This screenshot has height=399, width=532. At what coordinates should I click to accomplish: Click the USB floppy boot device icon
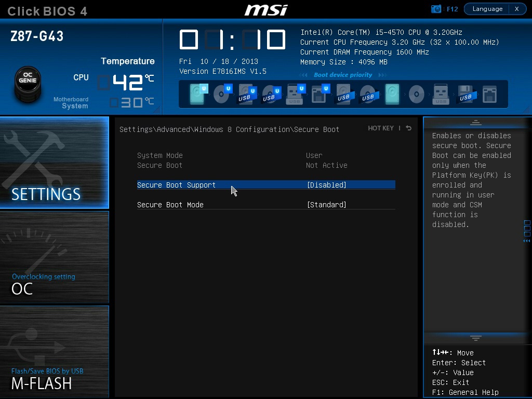tap(465, 95)
